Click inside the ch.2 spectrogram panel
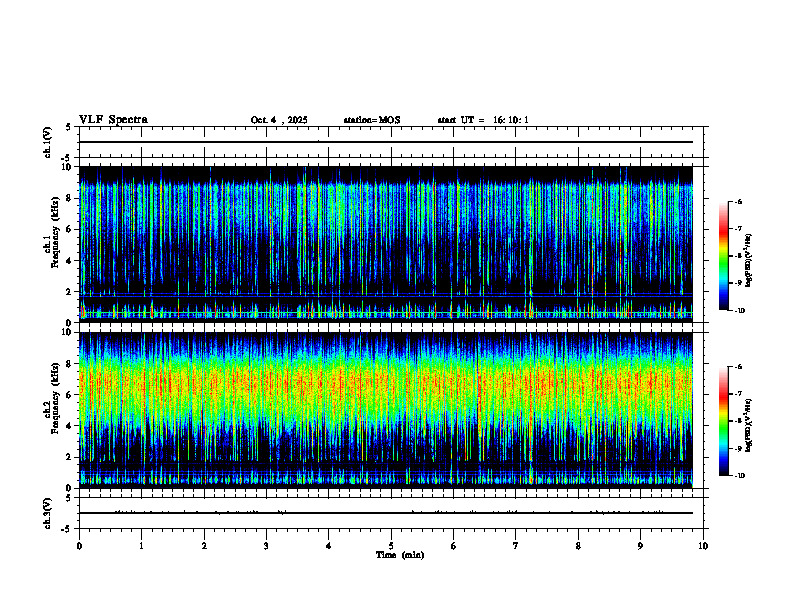Image resolution: width=792 pixels, height=612 pixels. pos(386,410)
